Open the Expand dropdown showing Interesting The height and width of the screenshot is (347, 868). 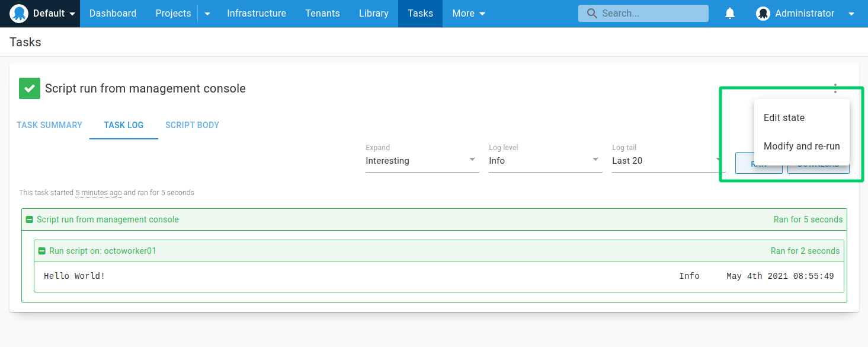422,160
